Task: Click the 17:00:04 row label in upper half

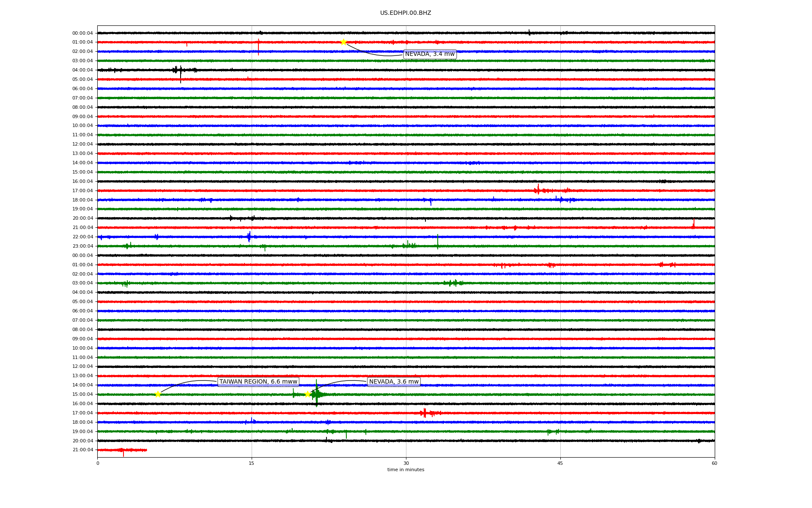Action: [x=82, y=191]
